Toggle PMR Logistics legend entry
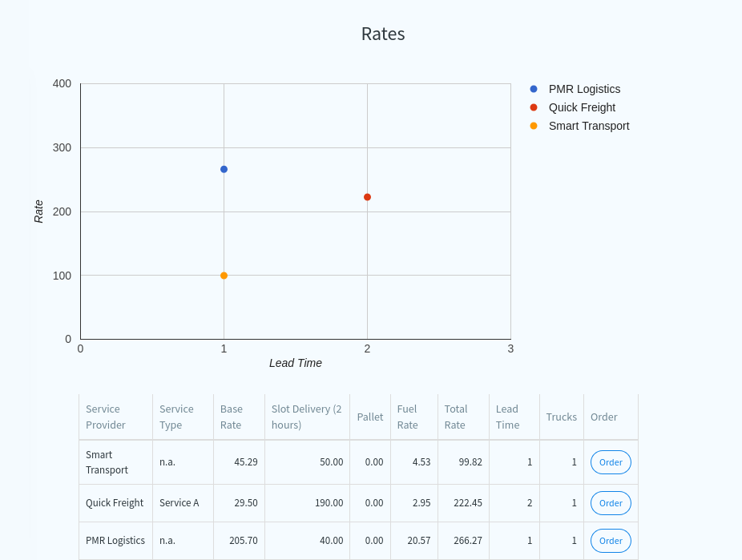The width and height of the screenshot is (742, 560). tap(583, 89)
